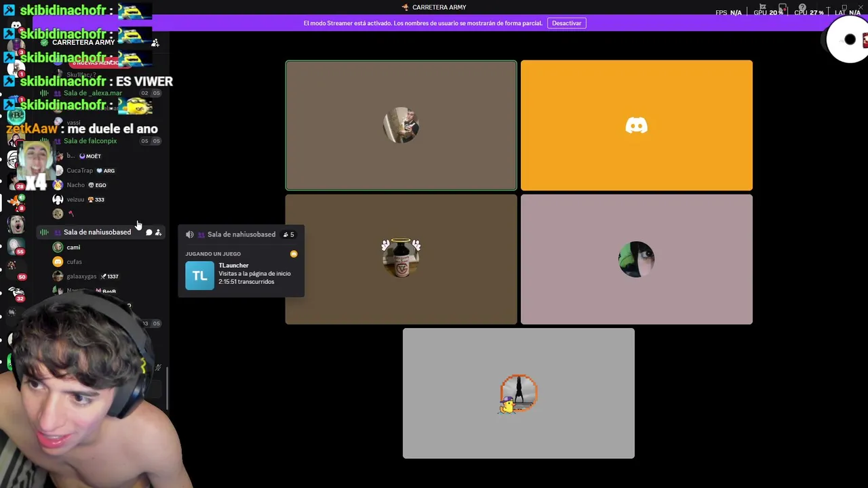Click the 1337 tag next to galaaxygas

tap(110, 277)
